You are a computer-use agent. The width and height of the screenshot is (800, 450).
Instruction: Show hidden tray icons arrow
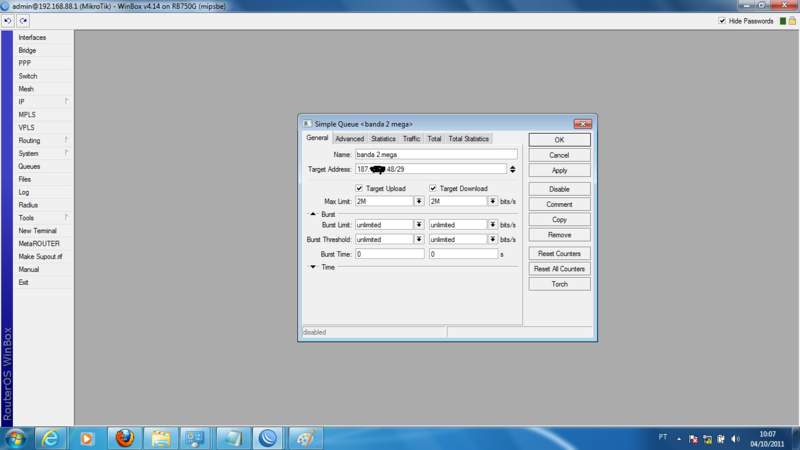[x=679, y=439]
